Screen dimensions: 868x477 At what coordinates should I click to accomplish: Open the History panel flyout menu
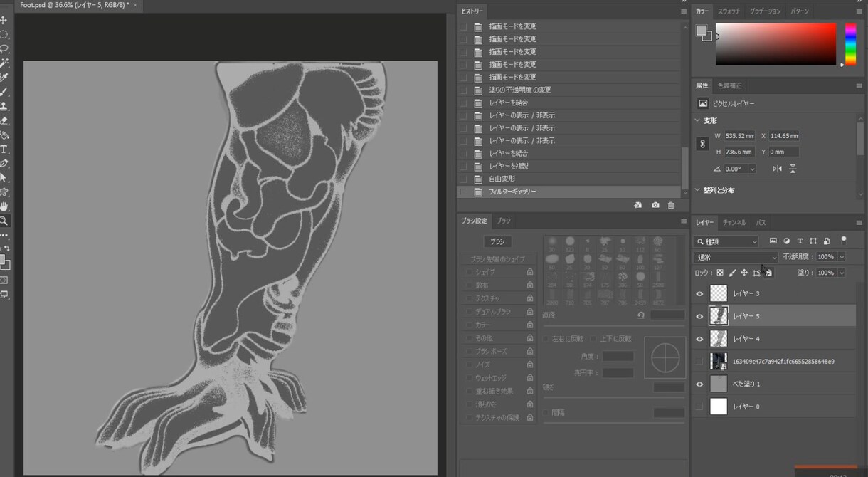click(684, 11)
